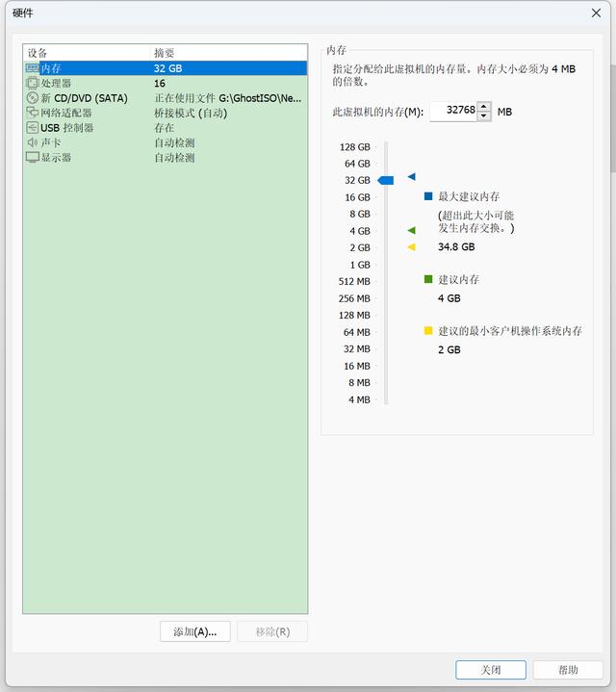Click the 正在使用文件 G:\GhostISO summary cell
616x692 pixels.
(x=228, y=98)
